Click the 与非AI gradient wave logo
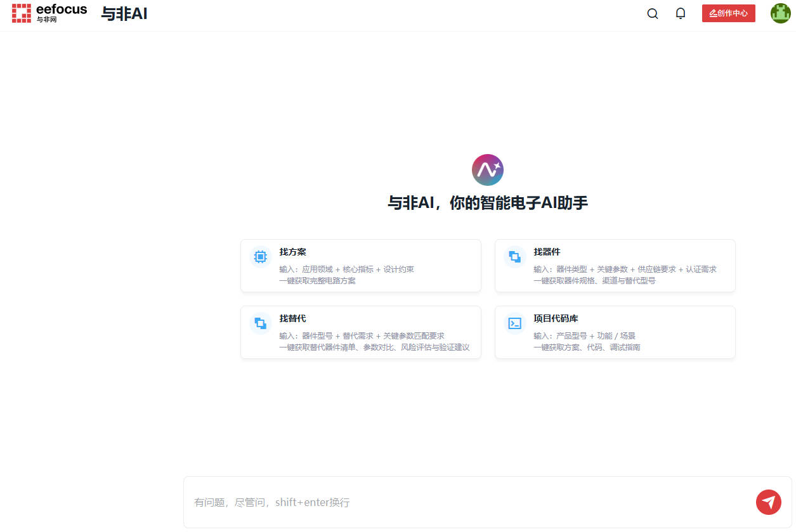The height and width of the screenshot is (532, 796). 487,170
